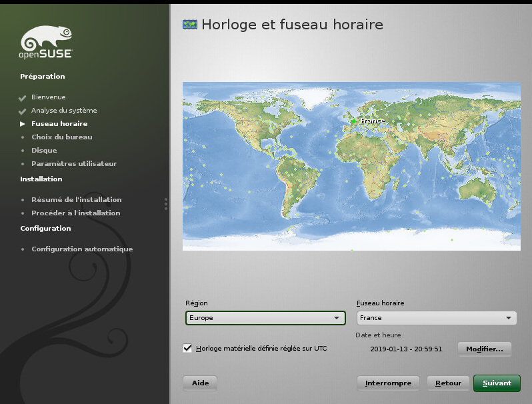The width and height of the screenshot is (532, 404).
Task: Open the Région dropdown showing Europe
Action: click(265, 318)
